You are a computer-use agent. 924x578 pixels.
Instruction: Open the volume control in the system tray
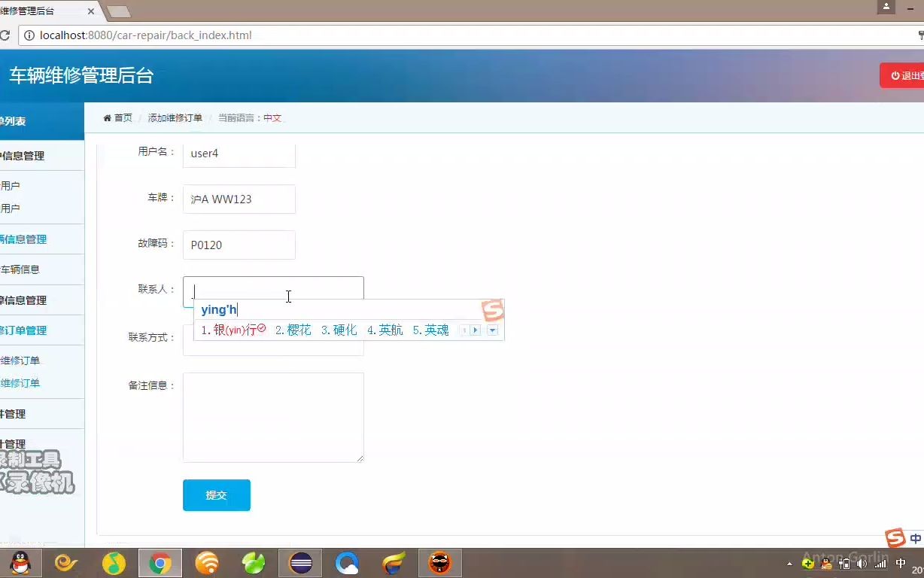861,563
